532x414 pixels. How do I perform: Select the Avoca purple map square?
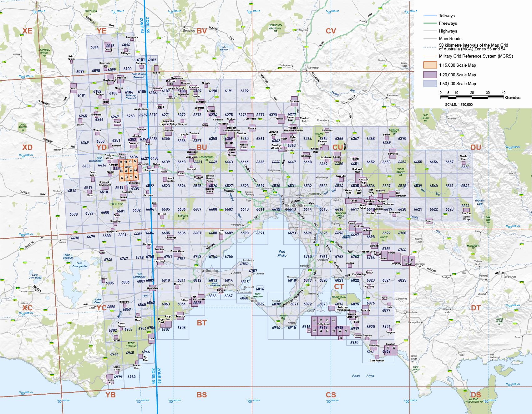73,86
